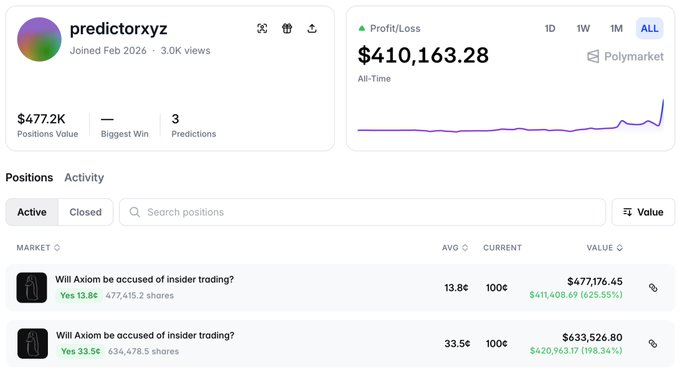Viewport: 680px width, 373px height.
Task: Show Active positions
Action: coord(32,212)
